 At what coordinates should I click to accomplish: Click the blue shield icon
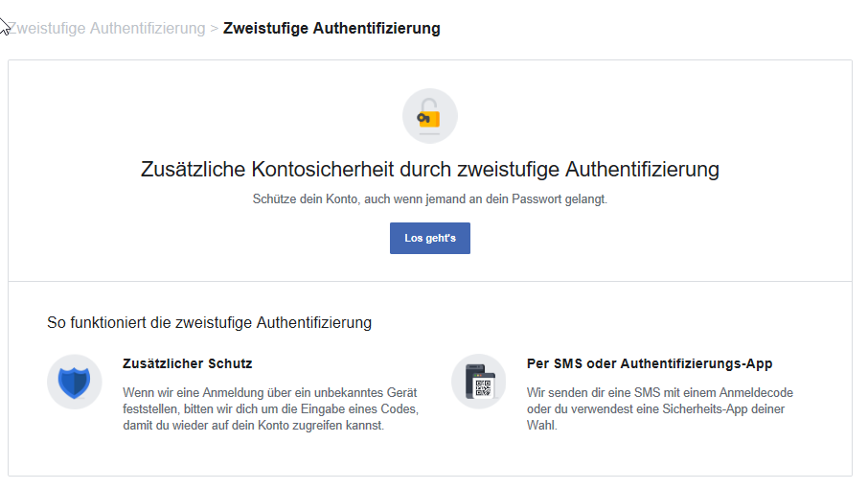74,382
